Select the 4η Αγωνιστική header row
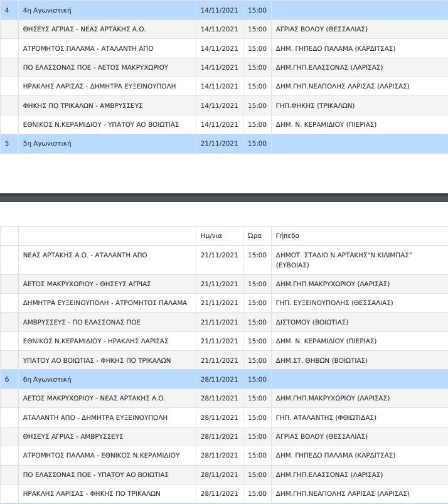448x504 pixels. (224, 10)
